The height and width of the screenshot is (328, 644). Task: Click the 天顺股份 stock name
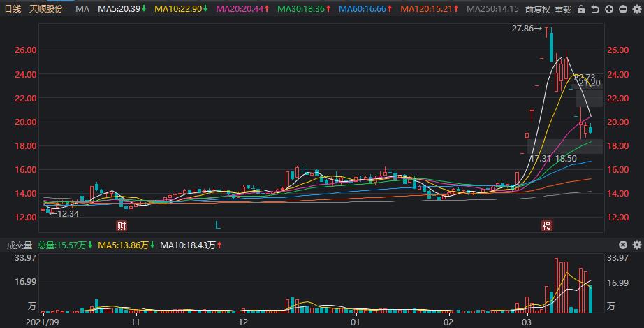(45, 9)
